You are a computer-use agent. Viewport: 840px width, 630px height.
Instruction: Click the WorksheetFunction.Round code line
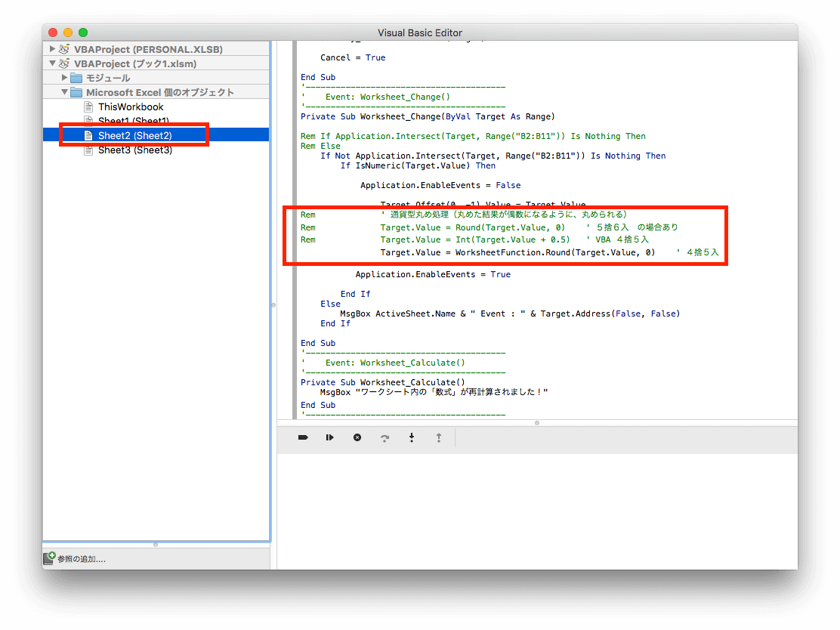(x=550, y=252)
